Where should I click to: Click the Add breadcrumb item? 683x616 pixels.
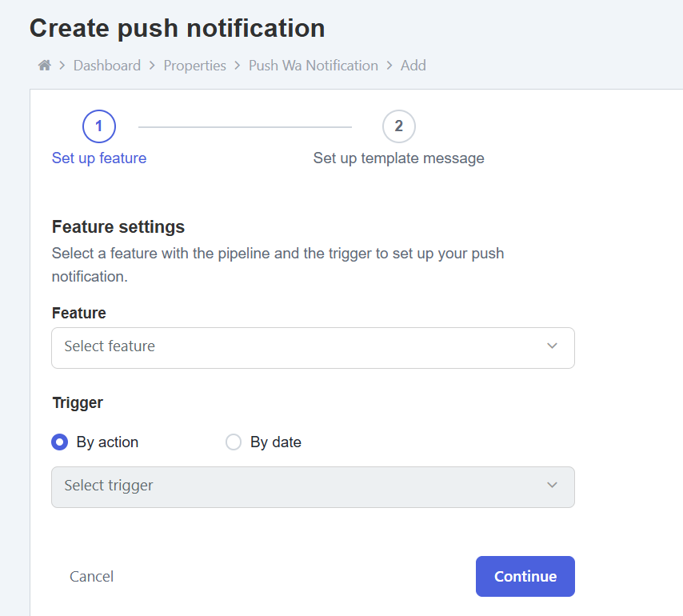413,66
